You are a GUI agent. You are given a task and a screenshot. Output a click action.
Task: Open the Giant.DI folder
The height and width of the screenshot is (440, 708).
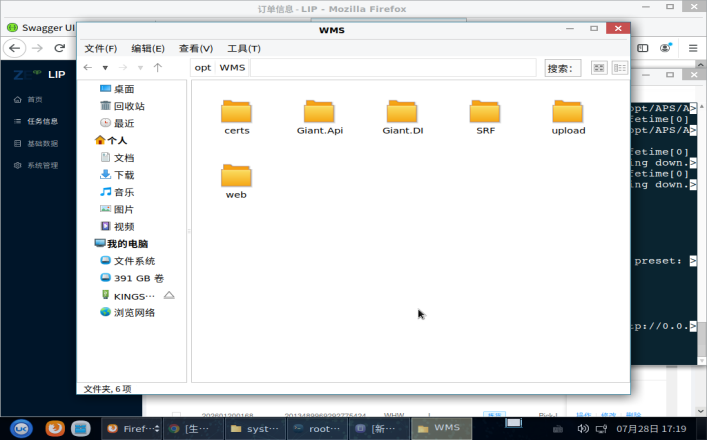pos(402,117)
